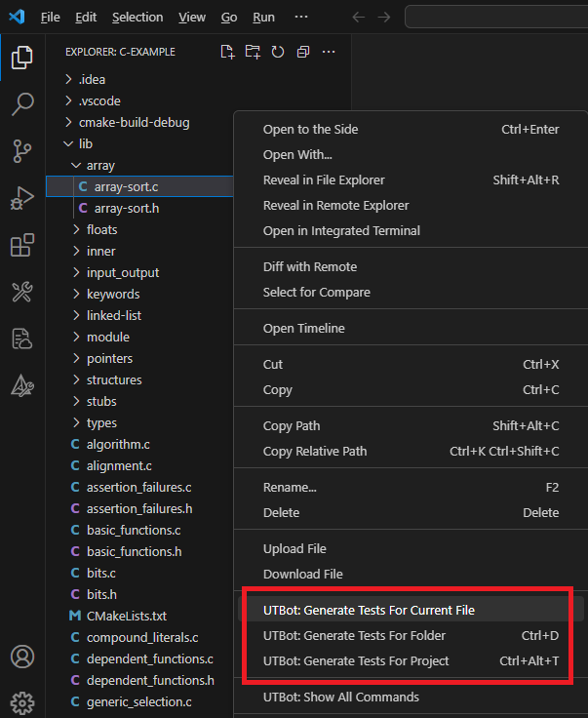The height and width of the screenshot is (718, 588).
Task: Collapse the lib folder
Action: click(x=85, y=143)
